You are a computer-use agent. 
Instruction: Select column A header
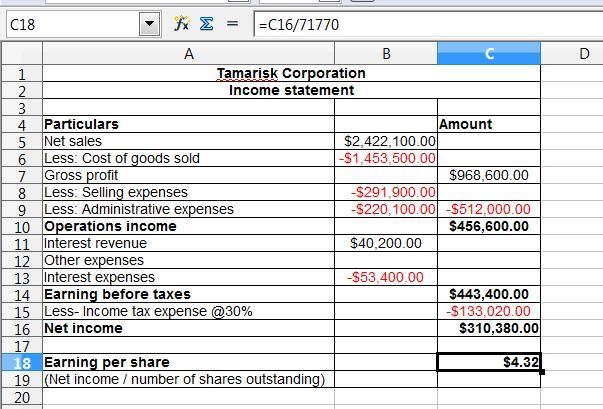click(188, 53)
